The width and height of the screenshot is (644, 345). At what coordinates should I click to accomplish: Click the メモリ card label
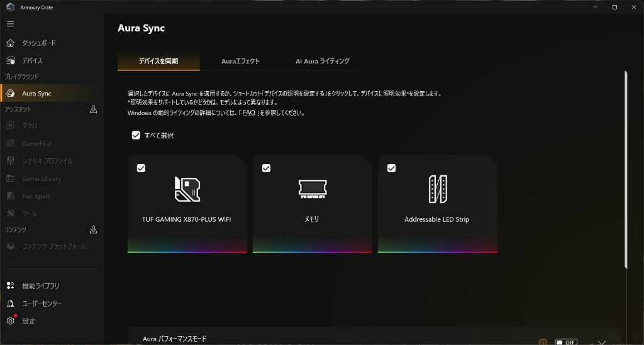click(x=312, y=219)
